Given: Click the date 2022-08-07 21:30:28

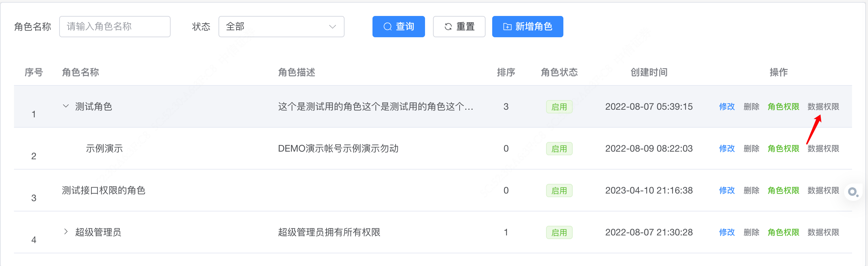Looking at the screenshot, I should pos(649,232).
